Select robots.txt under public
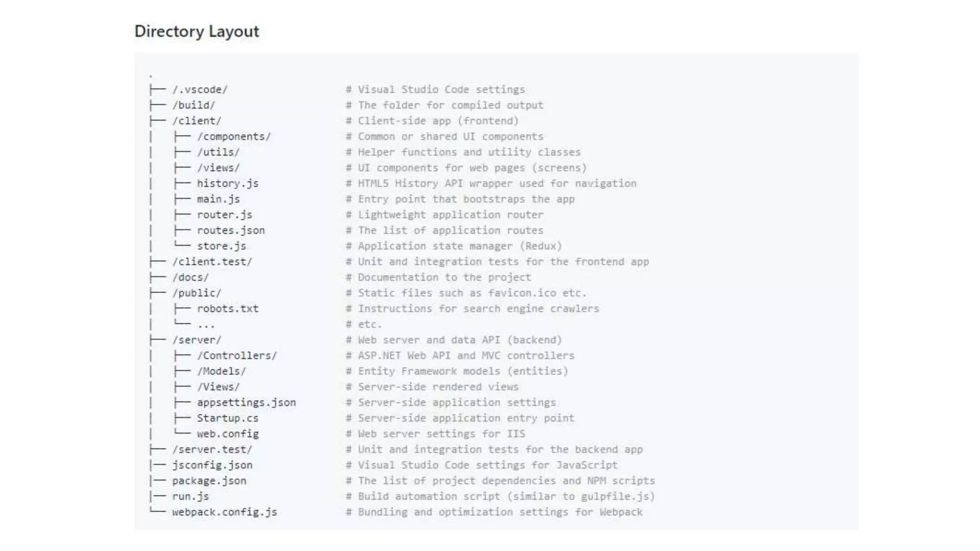This screenshot has width=980, height=551. 227,309
